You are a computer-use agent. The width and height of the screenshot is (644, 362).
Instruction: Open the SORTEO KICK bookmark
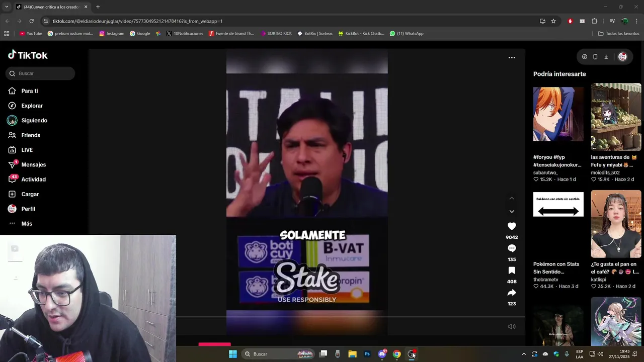[x=276, y=34]
